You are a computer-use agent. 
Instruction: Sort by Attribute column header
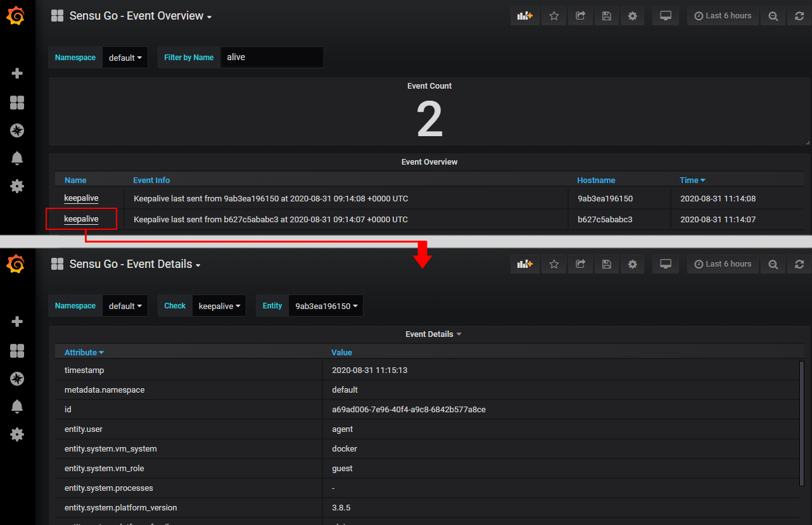point(84,352)
